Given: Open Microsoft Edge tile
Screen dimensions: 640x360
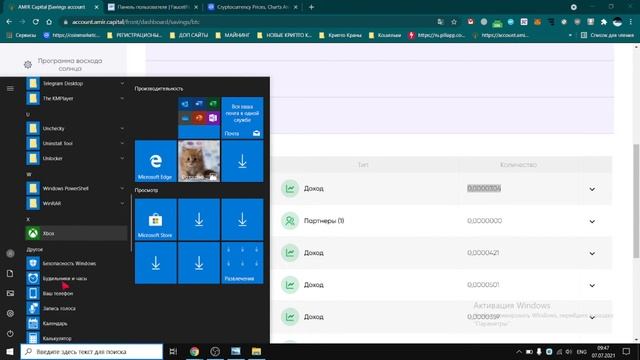Looking at the screenshot, I should (156, 161).
